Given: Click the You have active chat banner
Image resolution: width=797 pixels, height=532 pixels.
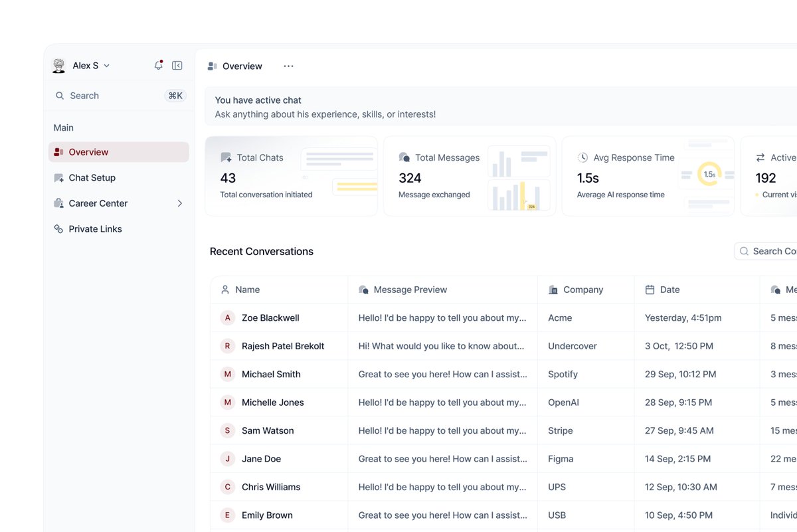Looking at the screenshot, I should tap(501, 107).
